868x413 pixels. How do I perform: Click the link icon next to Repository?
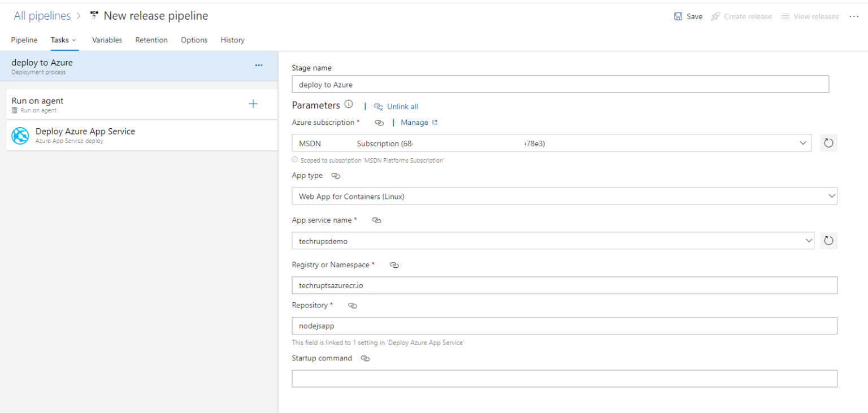click(x=353, y=305)
